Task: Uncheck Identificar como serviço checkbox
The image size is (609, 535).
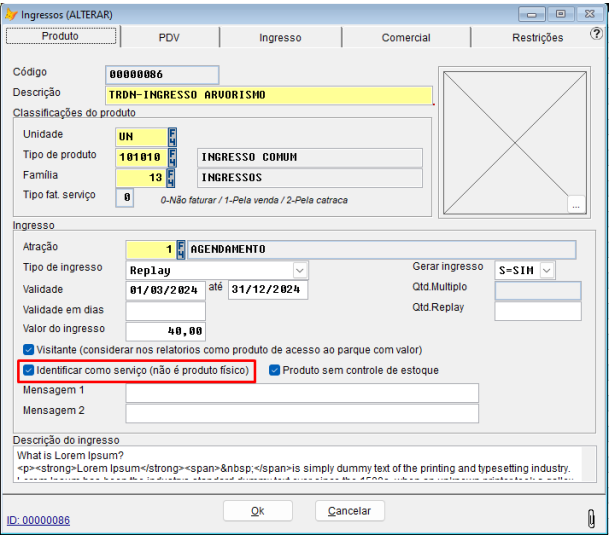Action: point(29,371)
